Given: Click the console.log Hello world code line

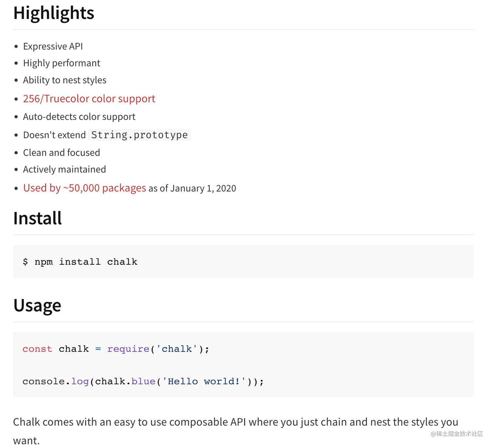Looking at the screenshot, I should (x=143, y=381).
